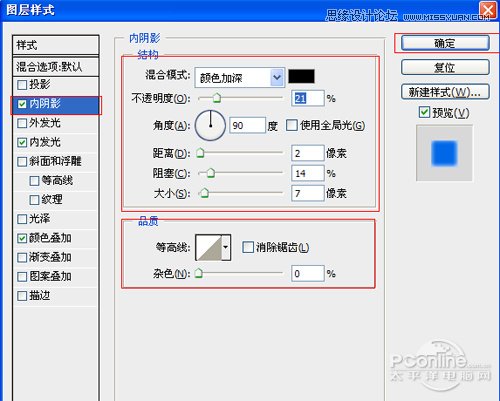Click the 距离 slider handle
The height and width of the screenshot is (401, 500).
click(x=200, y=153)
